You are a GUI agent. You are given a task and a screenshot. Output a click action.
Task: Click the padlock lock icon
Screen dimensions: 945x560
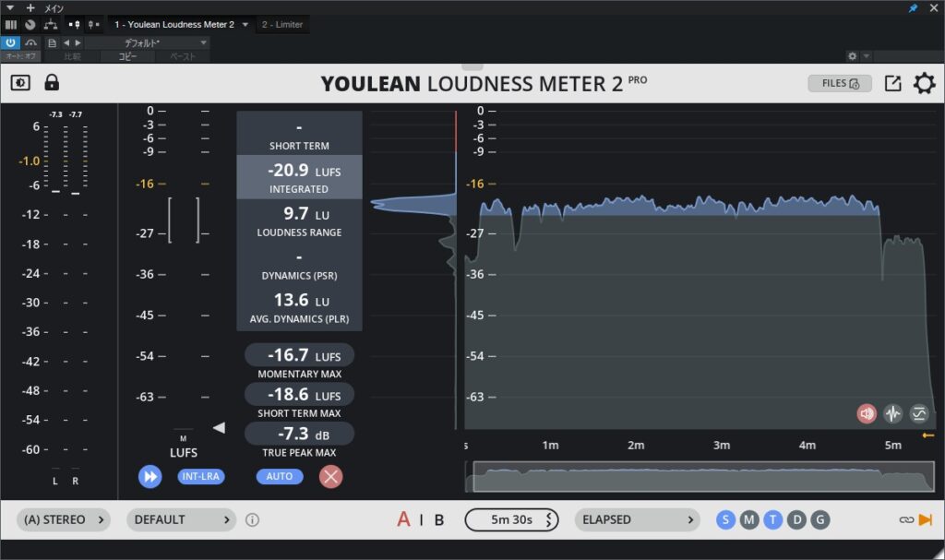coord(52,82)
